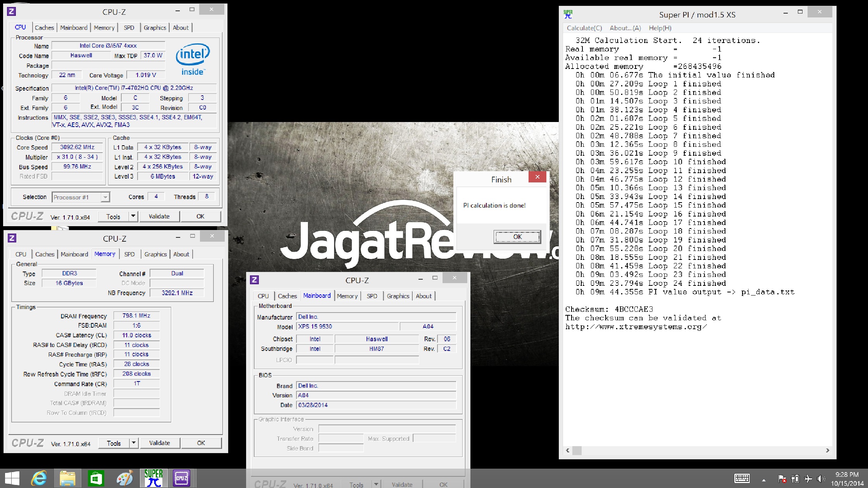Open Calculate(C) menu in Super PI
Screen dimensions: 868x488
click(584, 28)
